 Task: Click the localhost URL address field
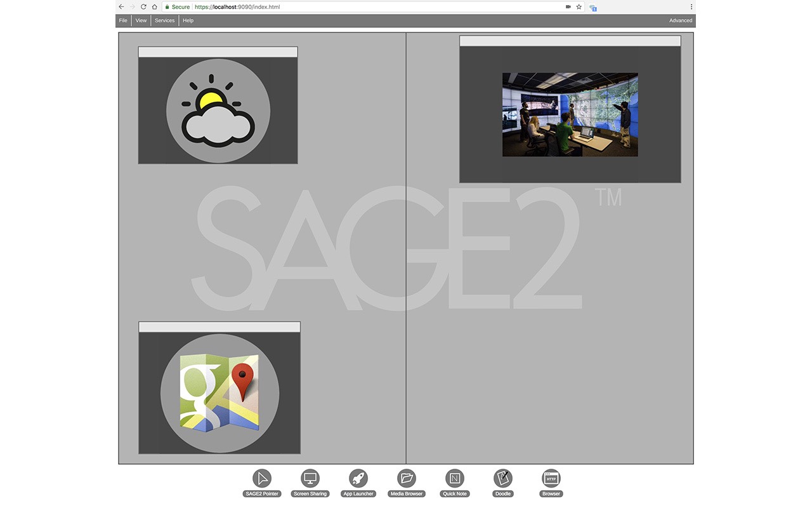[x=374, y=7]
